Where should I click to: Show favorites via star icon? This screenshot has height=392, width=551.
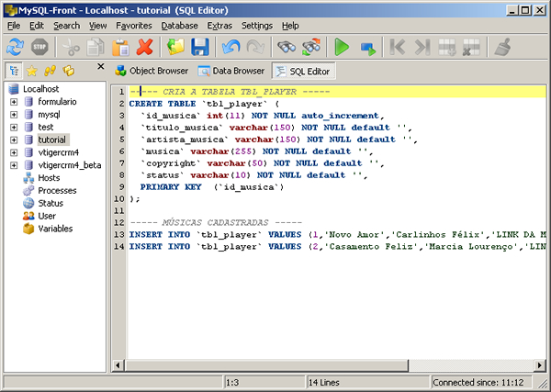[31, 71]
